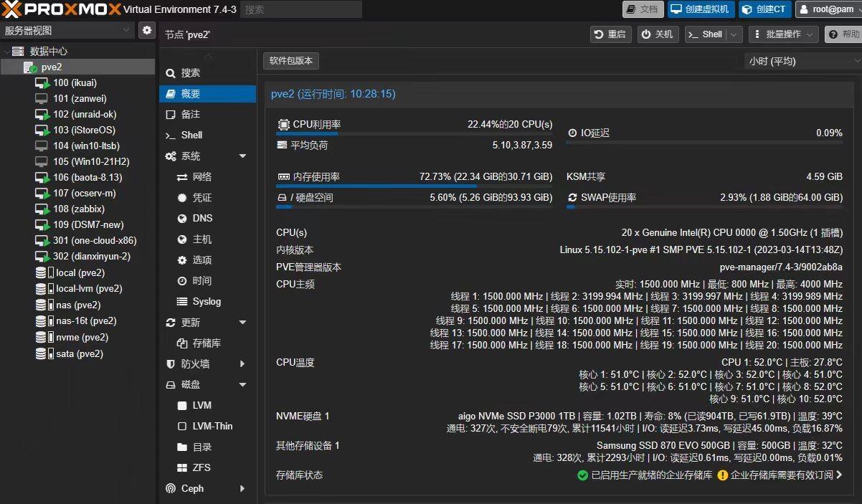Viewport: 862px width, 504px height.
Task: Expand the Bulk Actions (批量操作) dropdown
Action: pos(783,34)
